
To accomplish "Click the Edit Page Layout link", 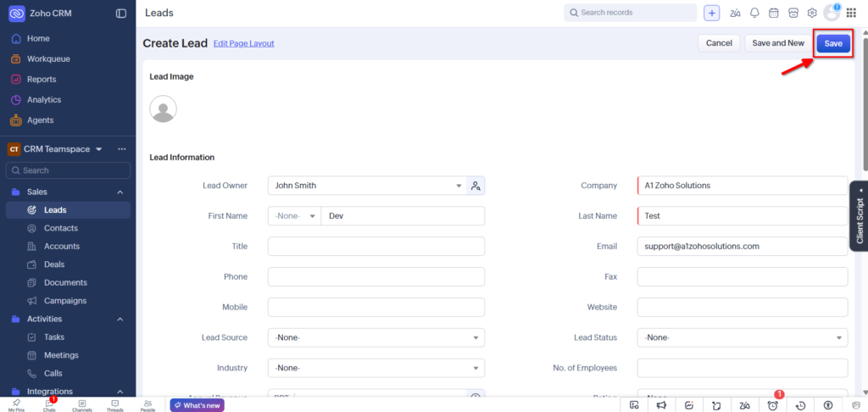I will [243, 43].
